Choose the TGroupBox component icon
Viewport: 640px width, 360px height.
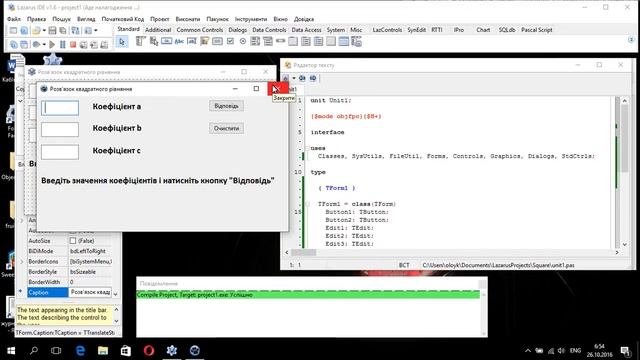tap(293, 41)
